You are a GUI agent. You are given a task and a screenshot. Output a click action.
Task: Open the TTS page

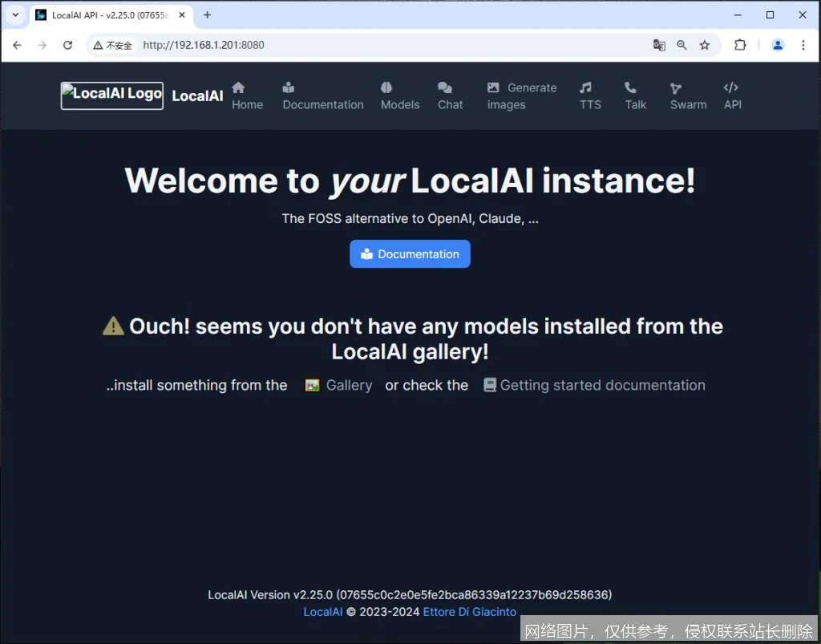click(590, 96)
